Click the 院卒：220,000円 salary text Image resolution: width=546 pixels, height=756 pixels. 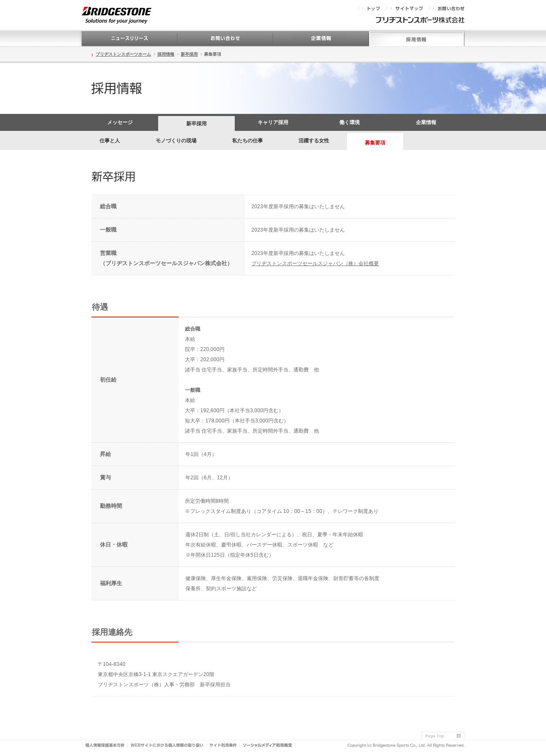[x=205, y=349]
